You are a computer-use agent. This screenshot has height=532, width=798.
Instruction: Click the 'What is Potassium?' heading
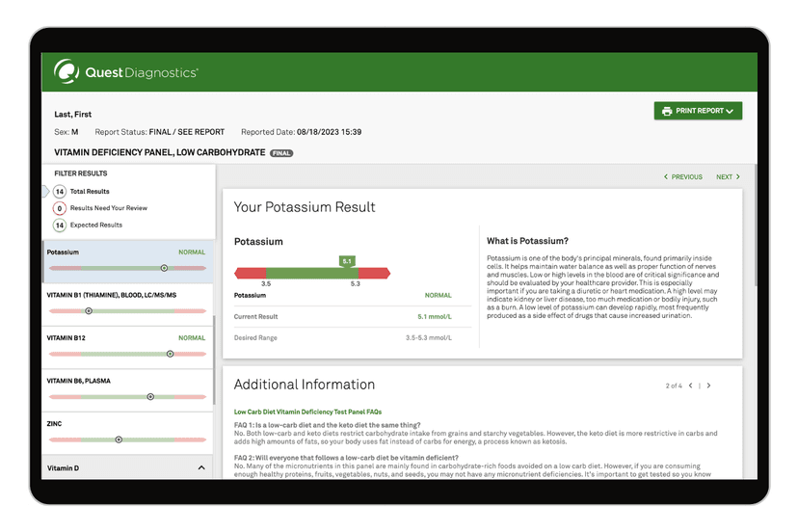[527, 241]
